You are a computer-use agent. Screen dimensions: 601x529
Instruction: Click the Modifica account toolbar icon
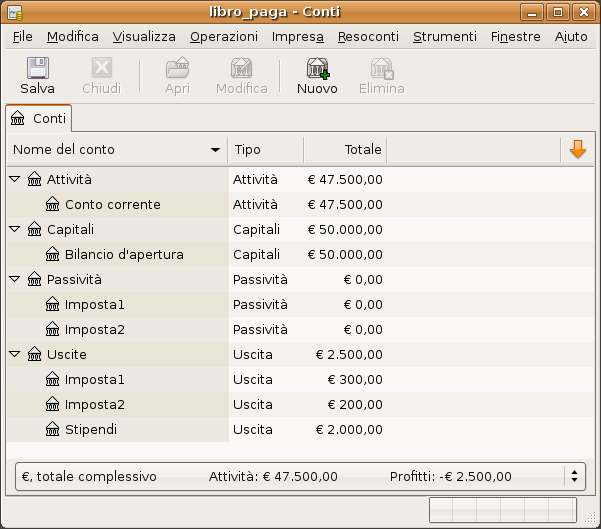coord(241,69)
